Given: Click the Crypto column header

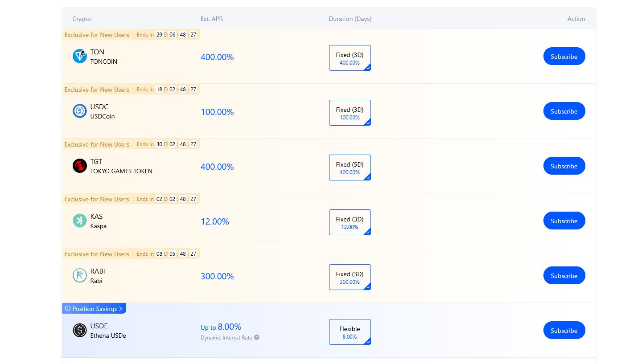Looking at the screenshot, I should point(82,19).
